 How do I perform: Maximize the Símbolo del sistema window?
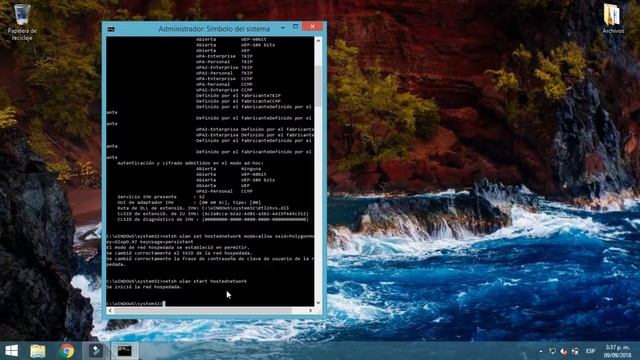[x=296, y=27]
